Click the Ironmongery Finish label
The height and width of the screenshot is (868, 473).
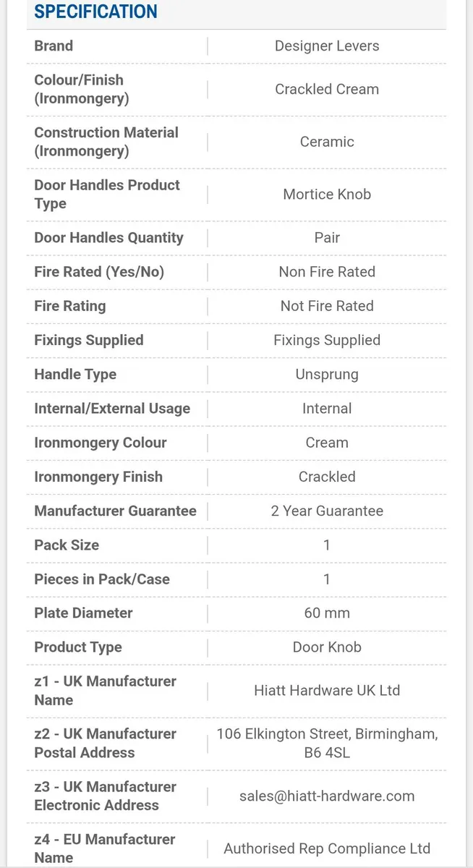coord(98,477)
